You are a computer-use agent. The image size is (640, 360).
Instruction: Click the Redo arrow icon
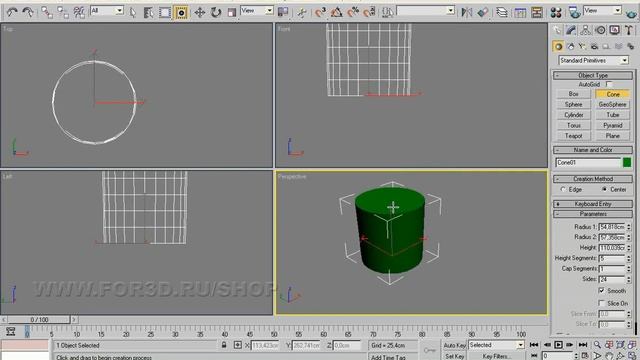point(28,12)
